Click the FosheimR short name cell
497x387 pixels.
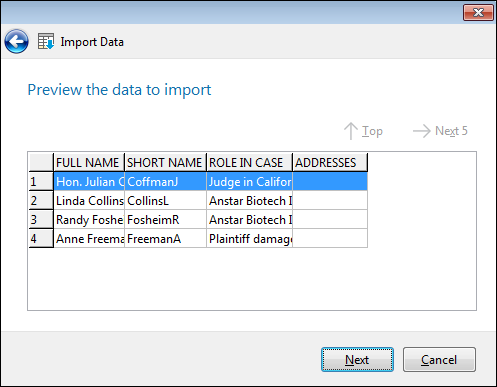click(166, 220)
